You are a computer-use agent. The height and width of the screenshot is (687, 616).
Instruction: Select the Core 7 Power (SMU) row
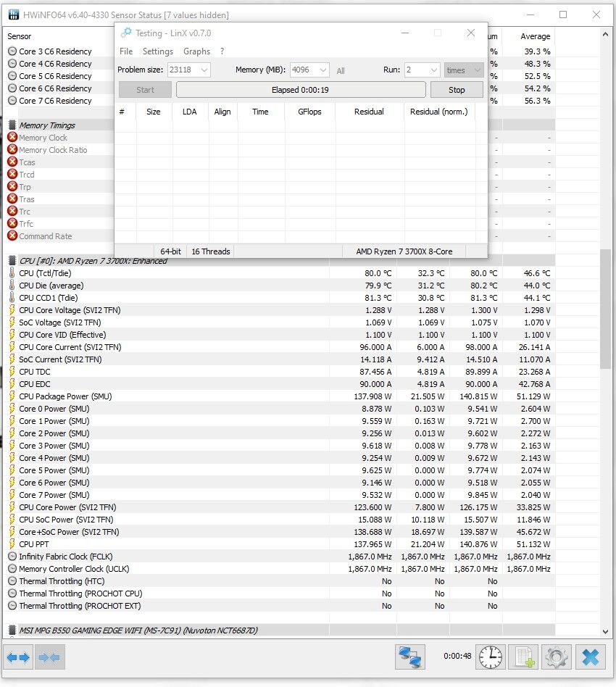(279, 495)
